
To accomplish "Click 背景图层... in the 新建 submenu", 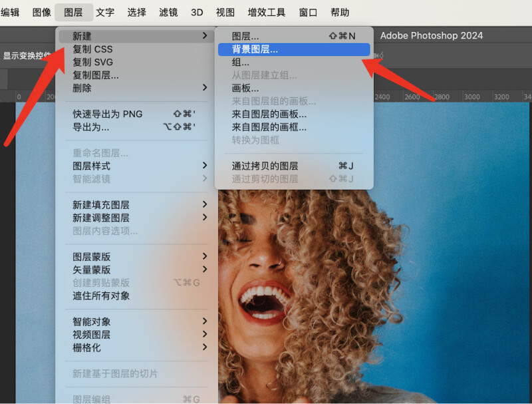I will click(255, 49).
